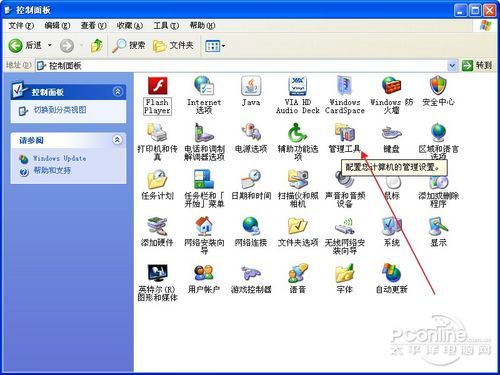
Task: Open 键盘 icon
Action: click(x=391, y=132)
